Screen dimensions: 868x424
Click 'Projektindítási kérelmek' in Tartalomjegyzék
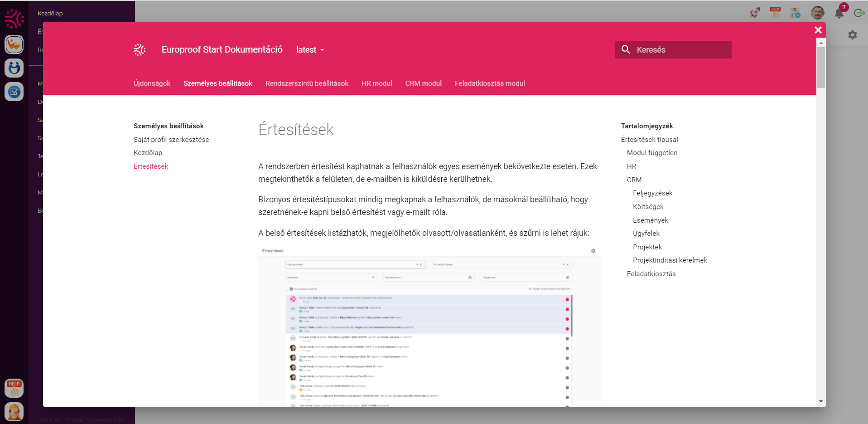[670, 260]
